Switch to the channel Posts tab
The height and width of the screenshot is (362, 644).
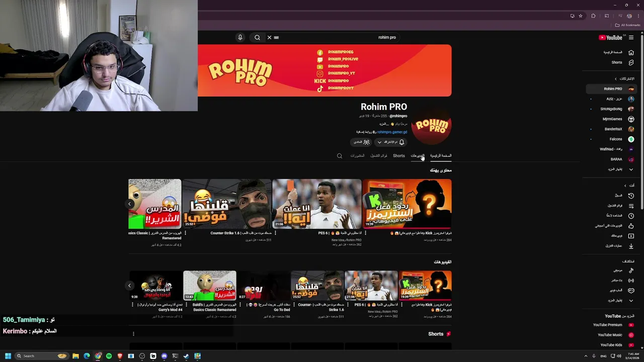pyautogui.click(x=357, y=156)
